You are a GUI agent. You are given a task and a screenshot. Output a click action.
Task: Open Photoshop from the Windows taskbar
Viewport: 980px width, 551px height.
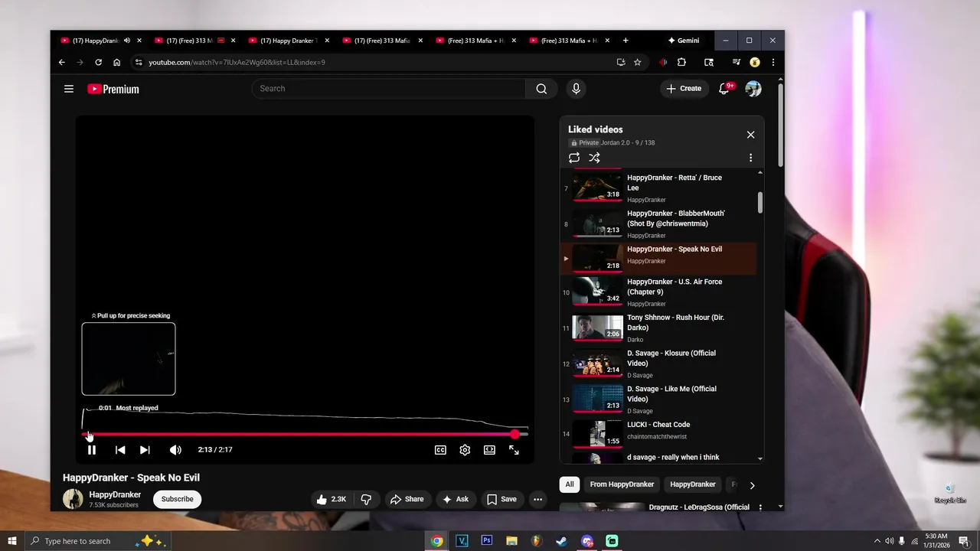(x=486, y=540)
